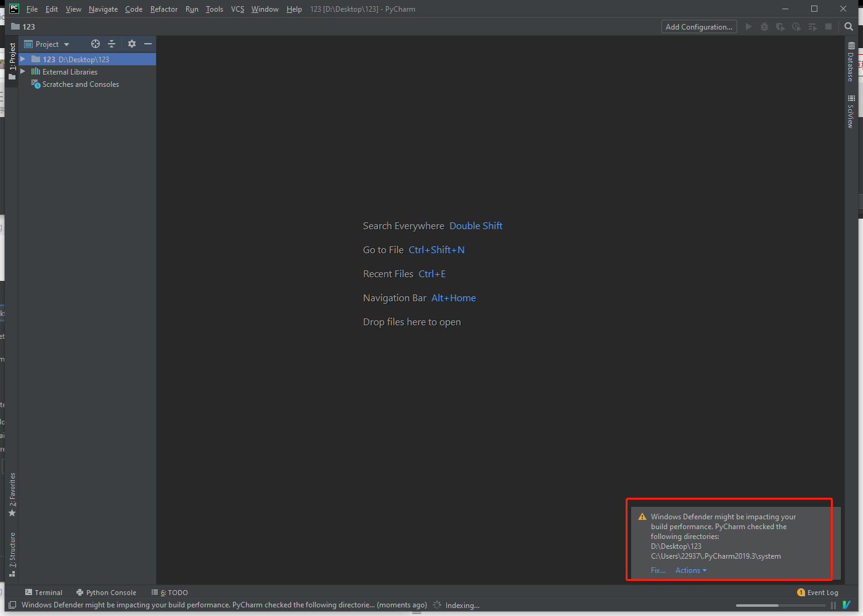This screenshot has height=616, width=863.
Task: Open the Event Log tool window
Action: point(818,593)
